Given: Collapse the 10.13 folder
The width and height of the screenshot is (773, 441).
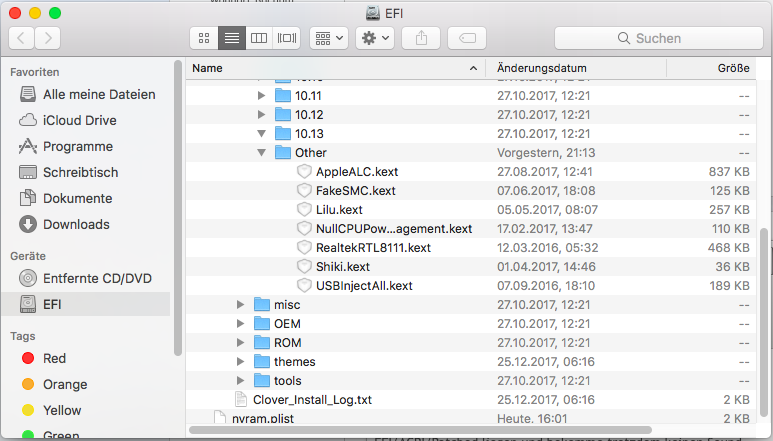Looking at the screenshot, I should click(x=261, y=134).
